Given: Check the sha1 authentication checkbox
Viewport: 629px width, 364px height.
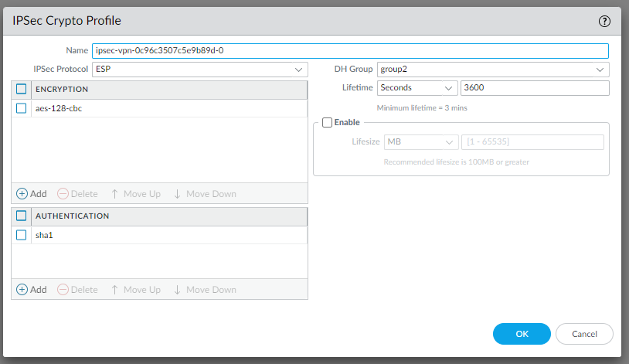Looking at the screenshot, I should (x=22, y=235).
